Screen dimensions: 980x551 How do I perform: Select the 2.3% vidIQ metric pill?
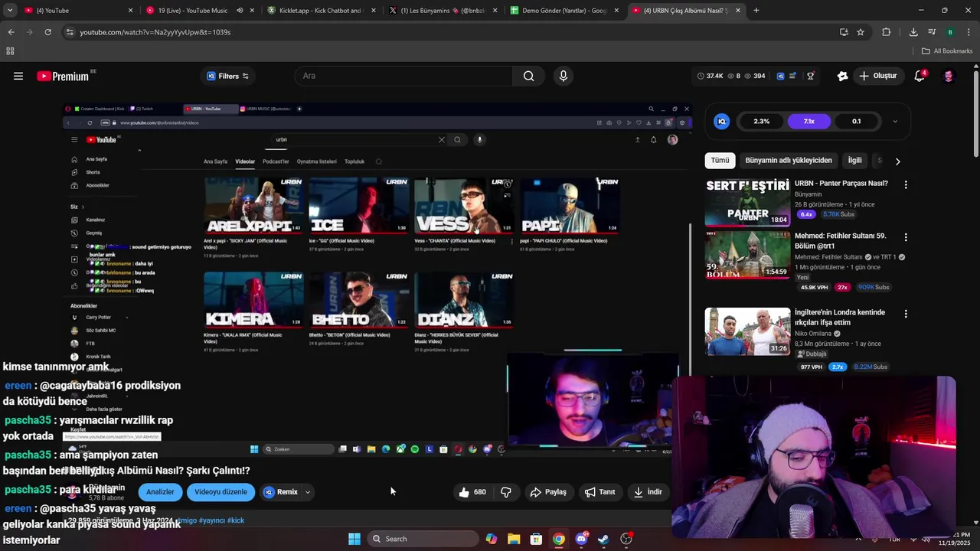[761, 121]
